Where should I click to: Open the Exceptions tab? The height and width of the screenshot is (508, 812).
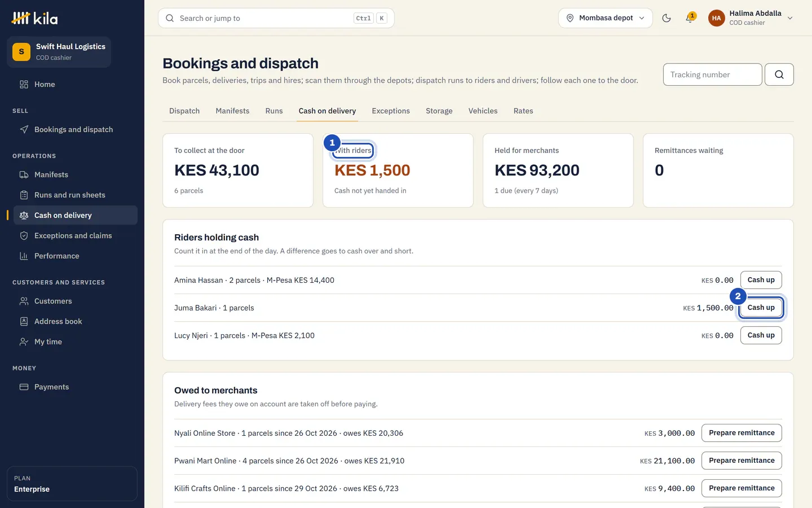point(391,111)
